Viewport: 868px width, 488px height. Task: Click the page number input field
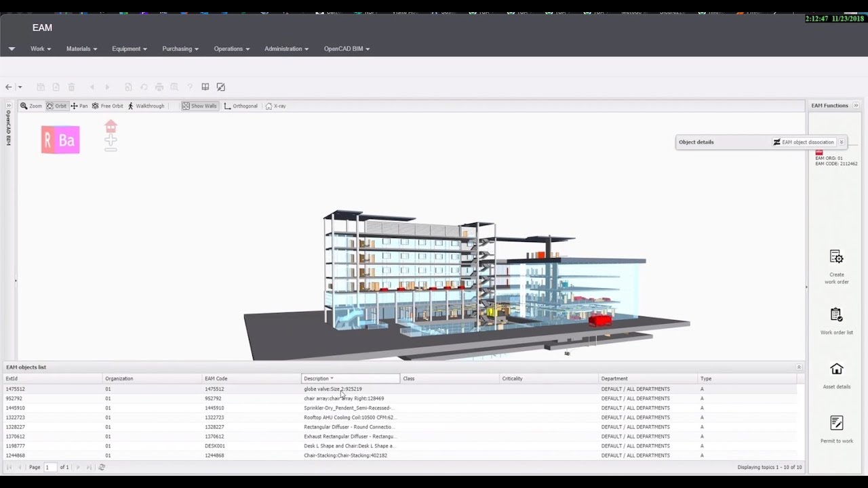click(50, 468)
